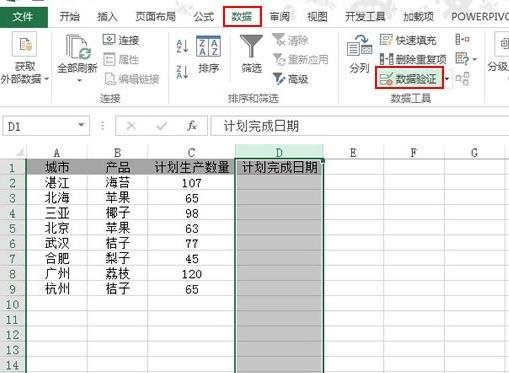
Task: Click the Refresh All icon
Action: point(77,47)
